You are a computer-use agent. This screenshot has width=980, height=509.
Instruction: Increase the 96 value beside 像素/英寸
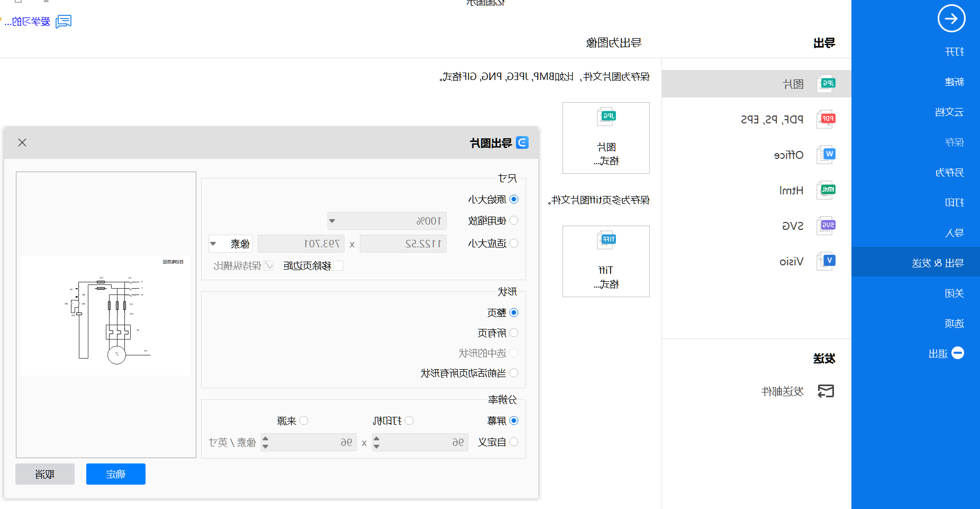[x=265, y=438]
